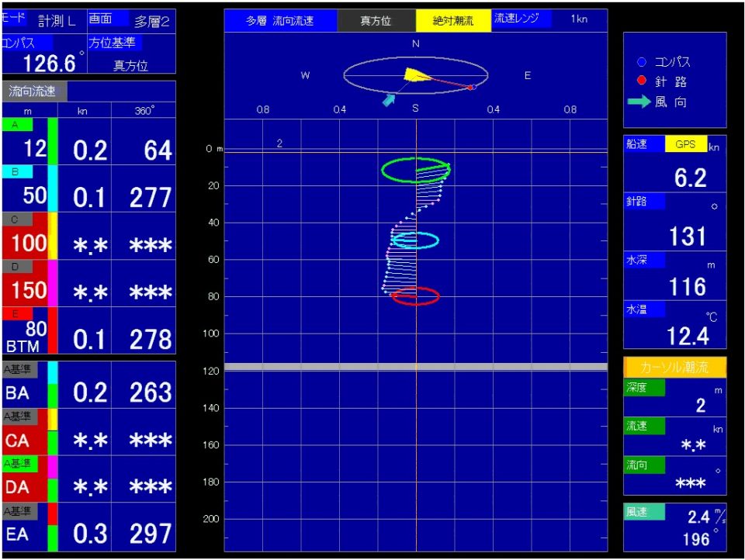Screen dimensions: 745x560
Task: Click the 1kn range value
Action: (579, 19)
